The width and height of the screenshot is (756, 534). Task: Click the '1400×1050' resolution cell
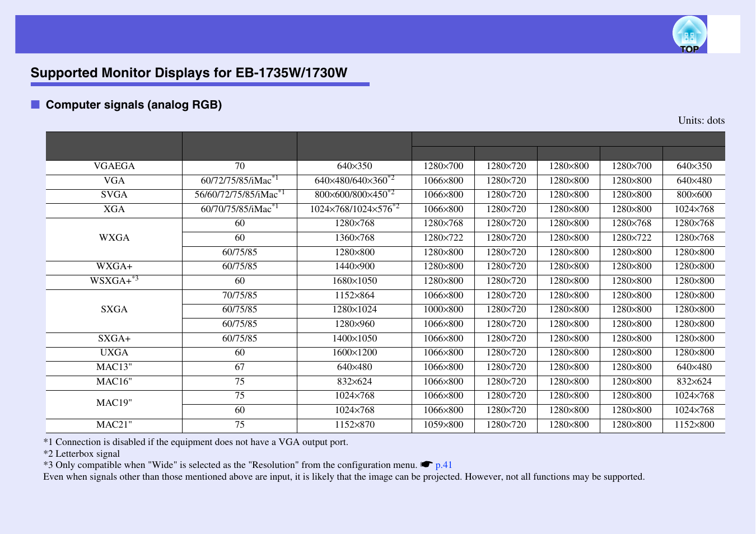[x=354, y=339]
